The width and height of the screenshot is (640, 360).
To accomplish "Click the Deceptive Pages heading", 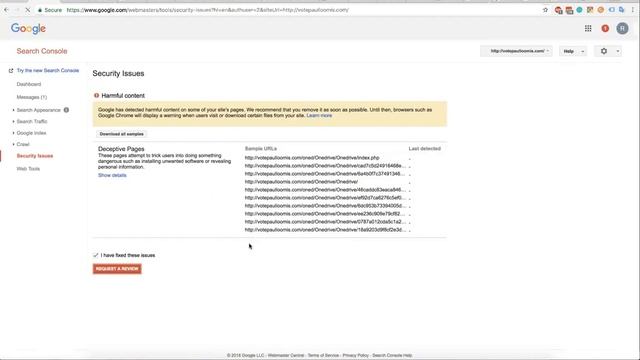I will (x=121, y=149).
